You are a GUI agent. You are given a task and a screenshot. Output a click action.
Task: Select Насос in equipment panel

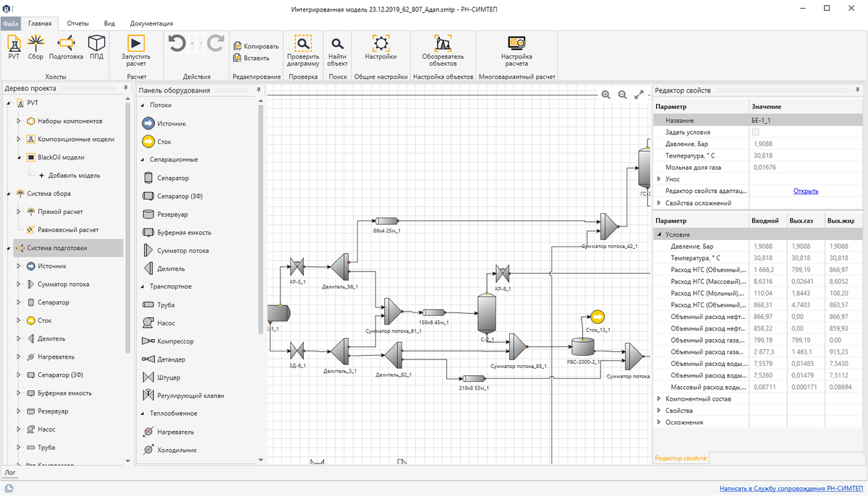click(158, 323)
